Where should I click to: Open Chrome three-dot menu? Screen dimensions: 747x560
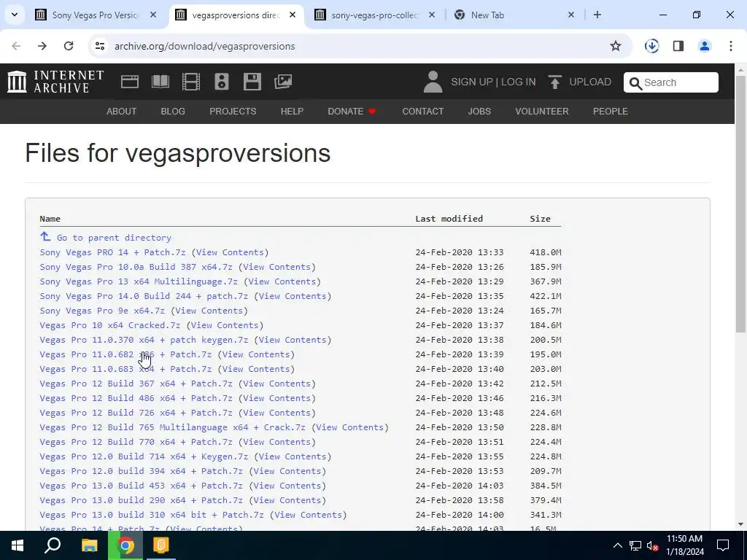pyautogui.click(x=731, y=46)
